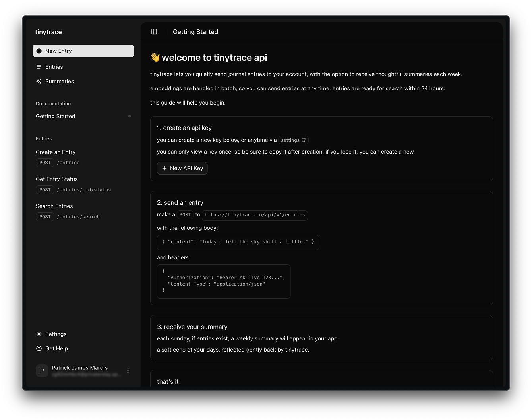Image resolution: width=532 pixels, height=420 pixels.
Task: Click the external link icon in settings chip
Action: pos(304,140)
